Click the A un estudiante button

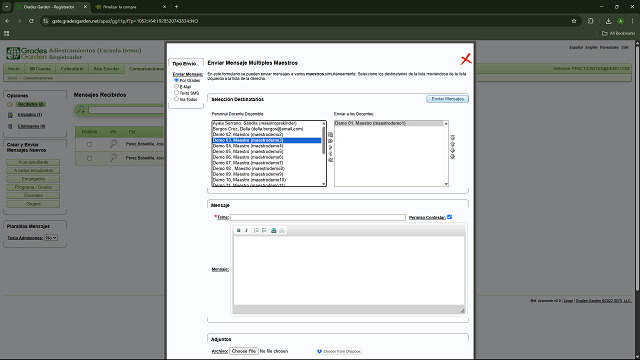point(33,162)
